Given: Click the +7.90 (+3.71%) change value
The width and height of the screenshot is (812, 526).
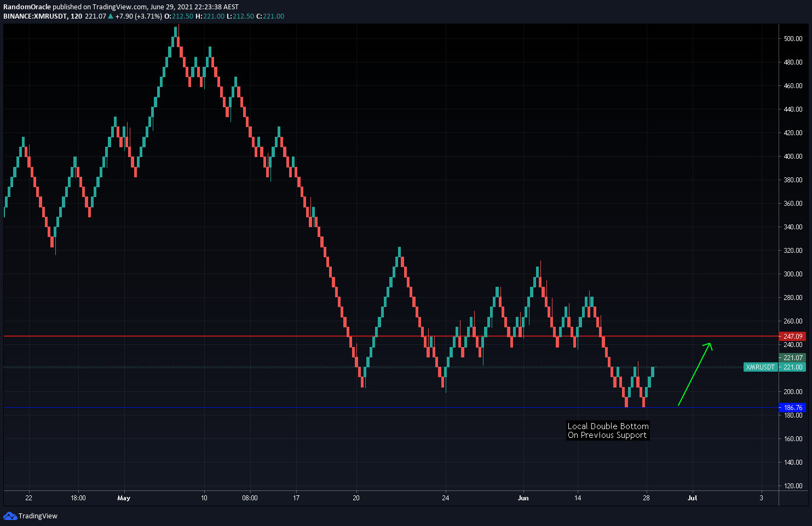Looking at the screenshot, I should point(139,16).
